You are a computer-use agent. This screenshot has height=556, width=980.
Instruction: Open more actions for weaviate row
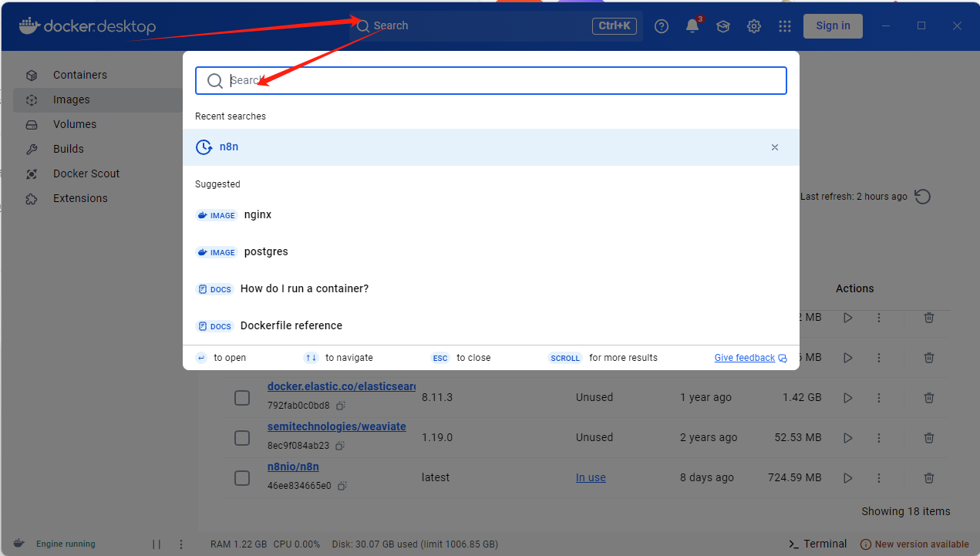(x=879, y=438)
